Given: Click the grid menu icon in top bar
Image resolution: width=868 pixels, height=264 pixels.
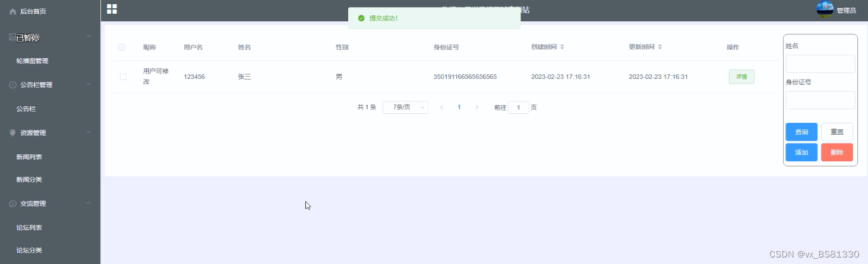Looking at the screenshot, I should click(112, 9).
